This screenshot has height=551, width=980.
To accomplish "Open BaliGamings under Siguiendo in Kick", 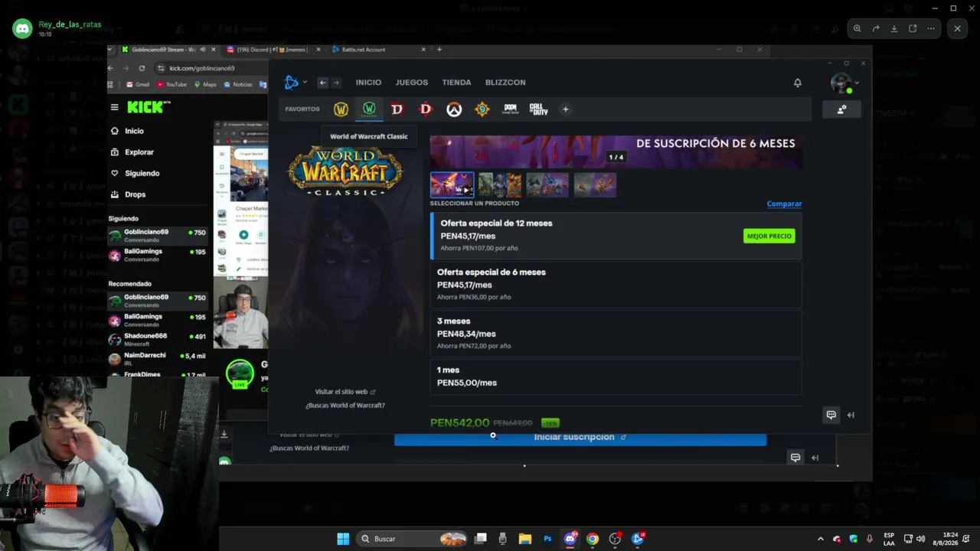I will click(157, 256).
